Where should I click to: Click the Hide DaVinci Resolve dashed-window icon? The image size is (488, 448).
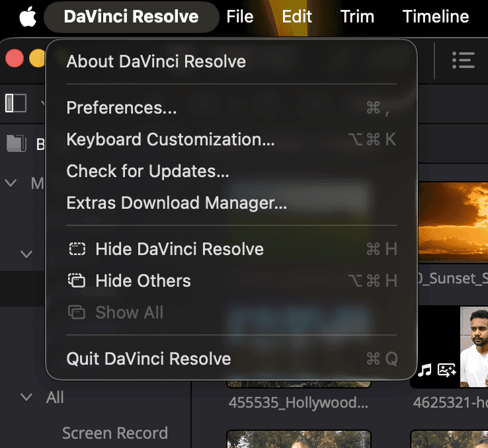click(x=77, y=249)
